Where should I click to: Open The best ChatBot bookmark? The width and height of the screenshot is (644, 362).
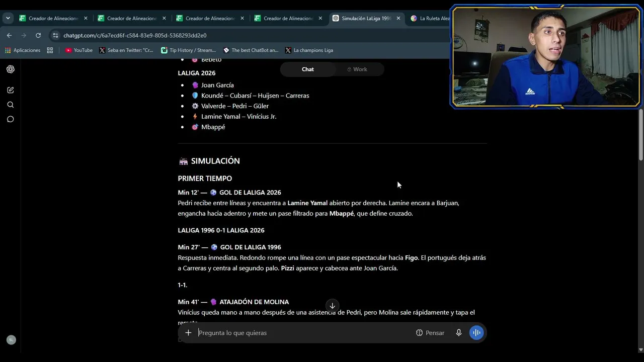point(251,50)
